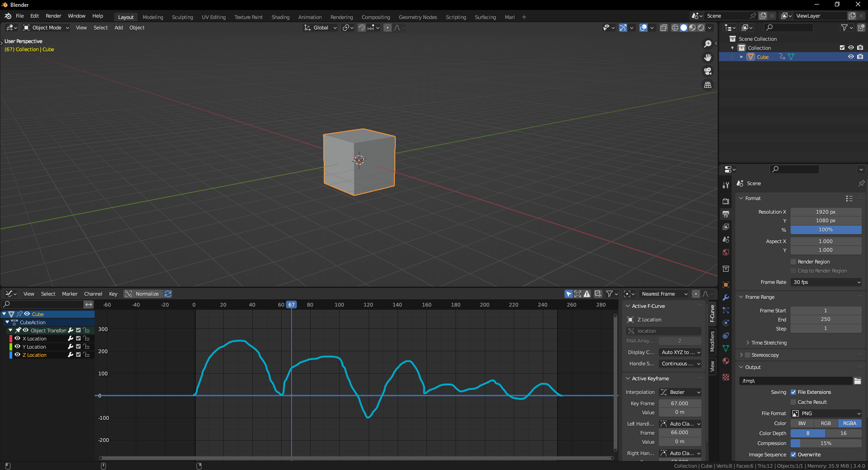The height and width of the screenshot is (470, 868).
Task: Select color depth 16 button
Action: (844, 433)
